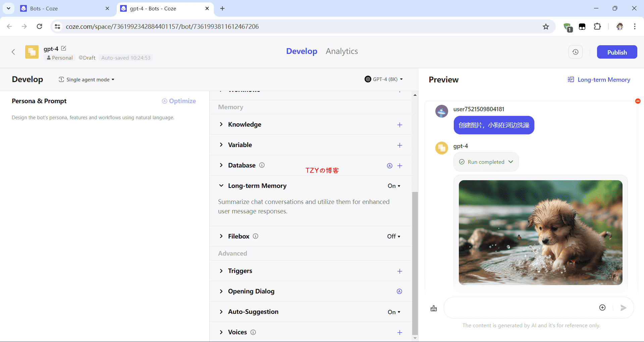Screen dimensions: 644x342
Task: Click the generated puppy image thumbnail
Action: click(x=540, y=232)
